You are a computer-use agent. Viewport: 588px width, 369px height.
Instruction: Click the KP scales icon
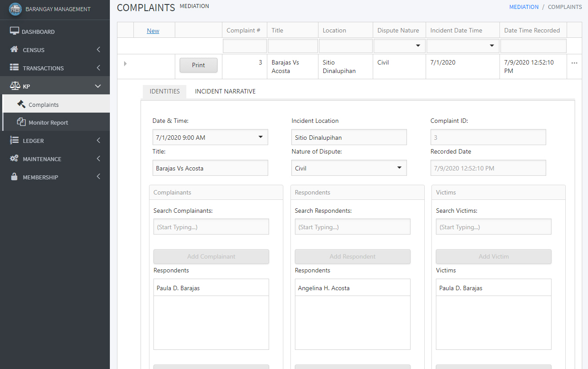(x=15, y=86)
